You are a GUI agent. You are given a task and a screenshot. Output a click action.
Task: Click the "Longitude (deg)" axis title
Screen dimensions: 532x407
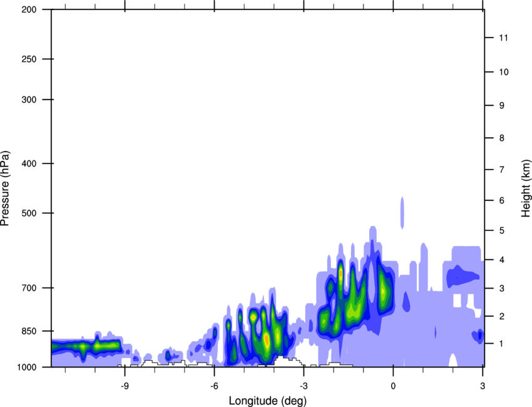pyautogui.click(x=267, y=400)
